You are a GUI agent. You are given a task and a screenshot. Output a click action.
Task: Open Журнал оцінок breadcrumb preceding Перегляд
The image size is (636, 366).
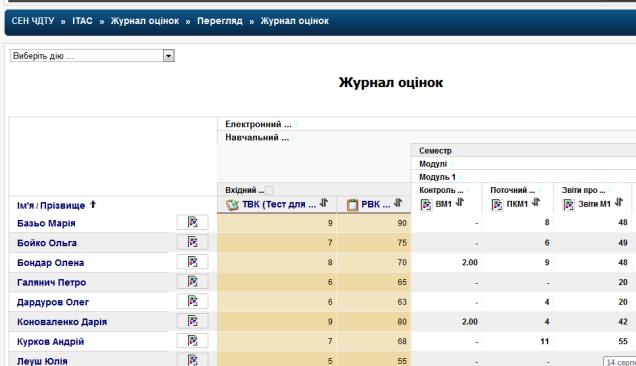tap(145, 21)
